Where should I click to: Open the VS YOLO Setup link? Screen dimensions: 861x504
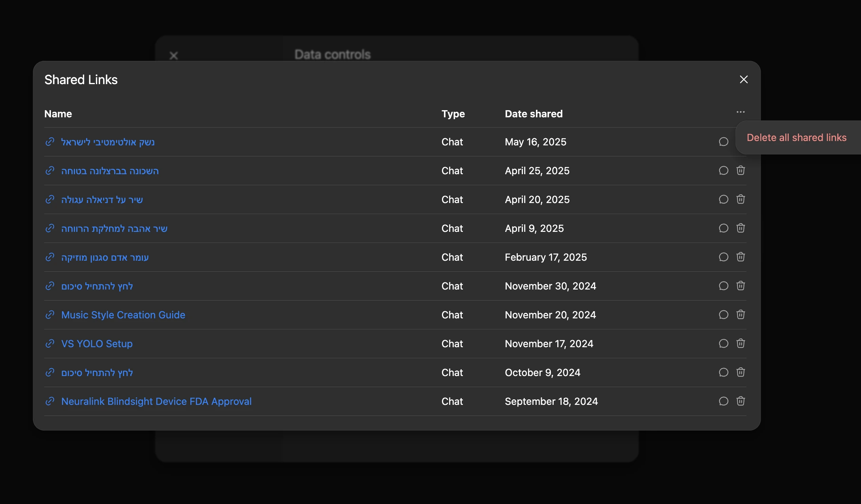click(x=97, y=344)
